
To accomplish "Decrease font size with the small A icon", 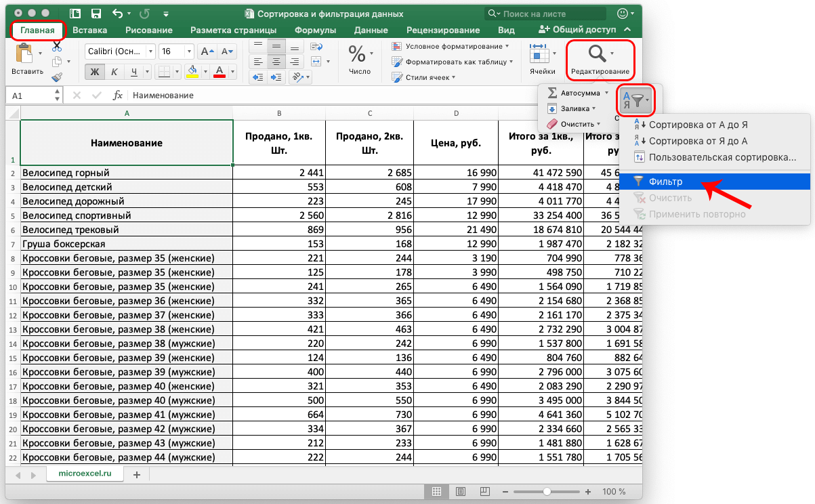I will [226, 51].
